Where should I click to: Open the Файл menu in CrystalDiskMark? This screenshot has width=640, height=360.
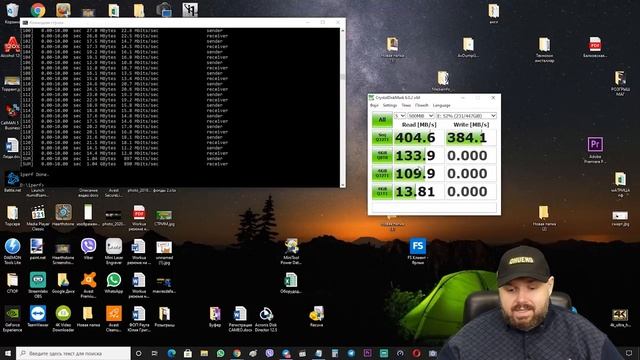pos(374,105)
